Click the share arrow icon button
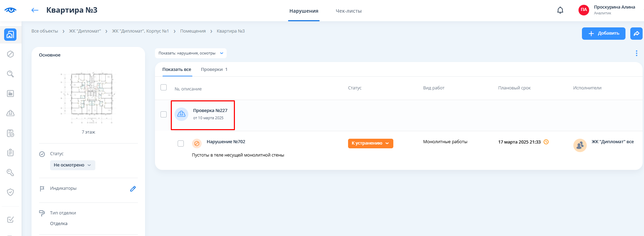Screen dimensions: 644x236 click(x=636, y=34)
